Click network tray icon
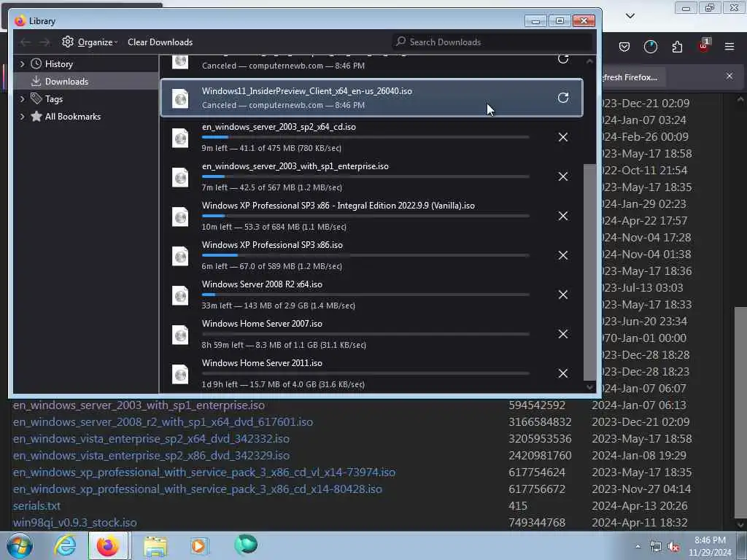This screenshot has width=747, height=560. coord(656,547)
